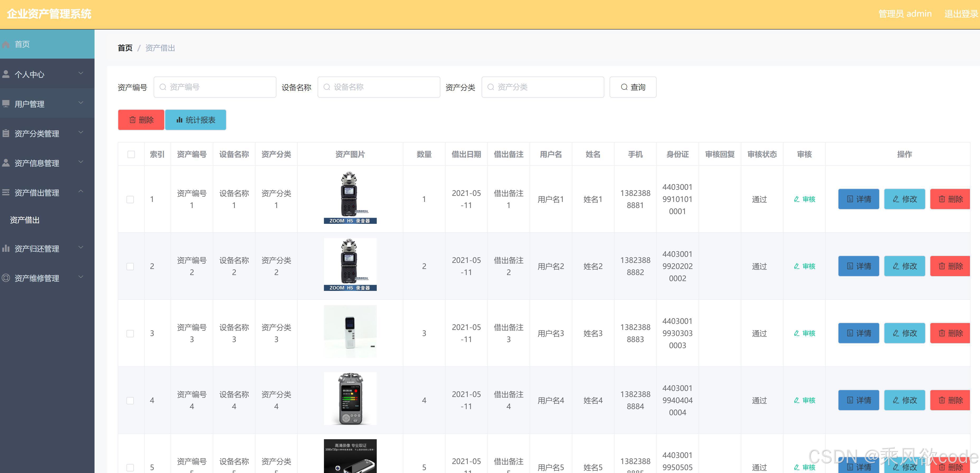Go to 首页 in the breadcrumb
This screenshot has width=980, height=473.
[125, 48]
